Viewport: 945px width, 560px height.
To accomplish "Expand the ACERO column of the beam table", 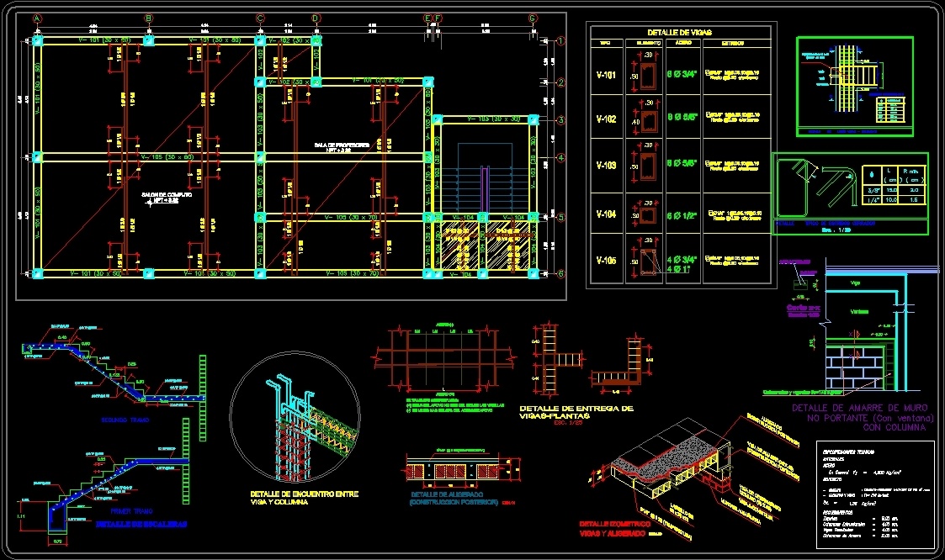I will point(685,43).
